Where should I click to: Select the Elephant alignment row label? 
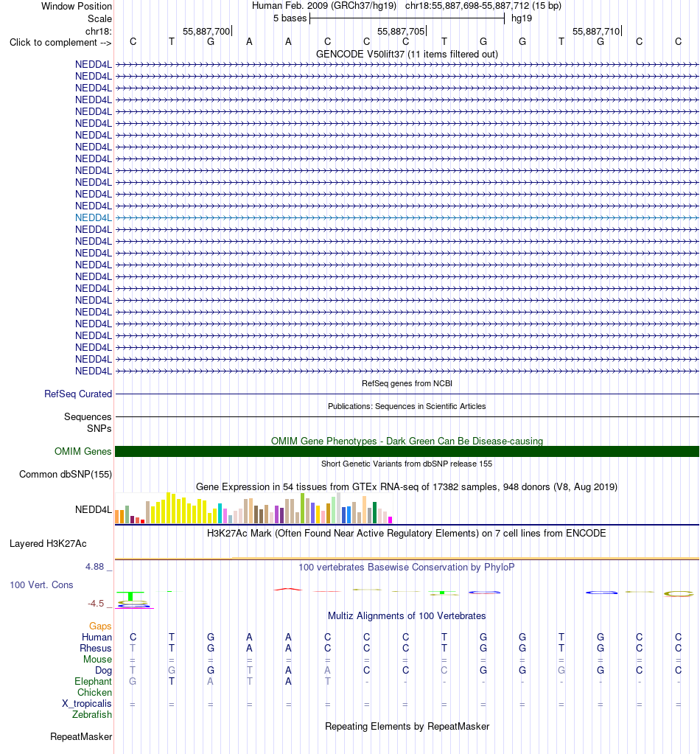click(94, 681)
